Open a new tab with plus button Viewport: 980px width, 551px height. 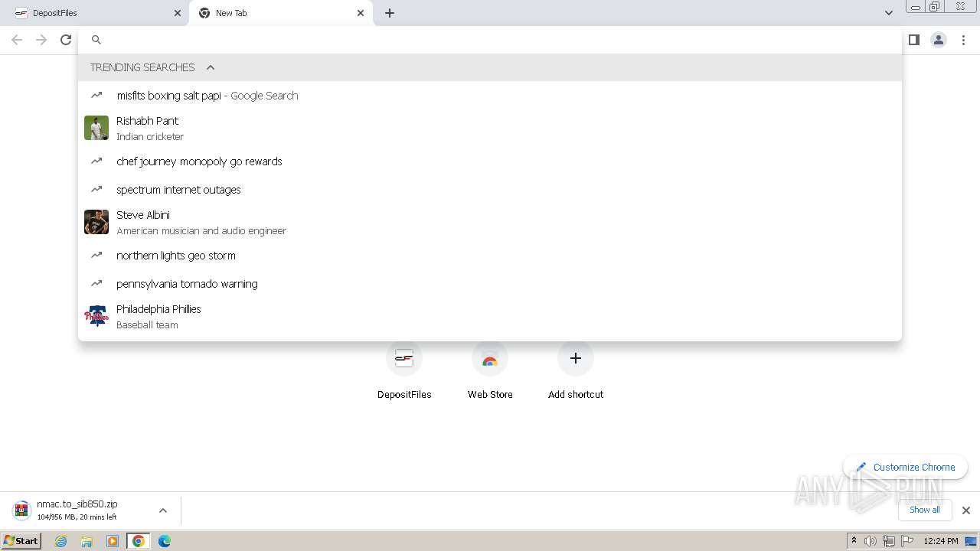click(390, 13)
